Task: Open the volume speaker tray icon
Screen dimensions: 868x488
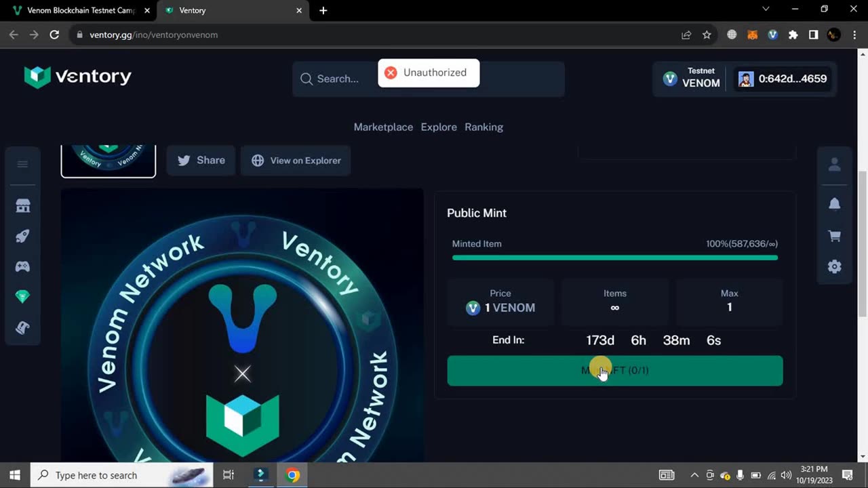Action: [786, 475]
